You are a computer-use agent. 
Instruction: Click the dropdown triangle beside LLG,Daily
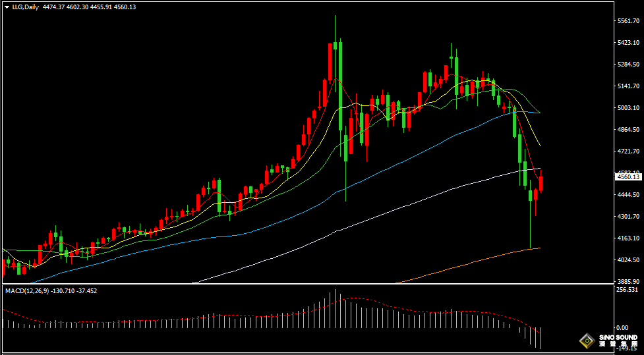point(6,7)
